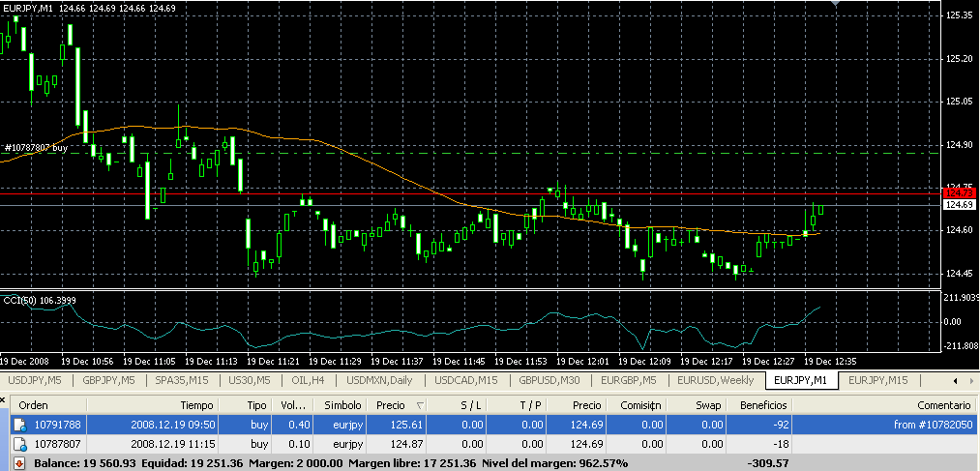Switch to the USDCAD,M15 chart tab

[x=466, y=380]
